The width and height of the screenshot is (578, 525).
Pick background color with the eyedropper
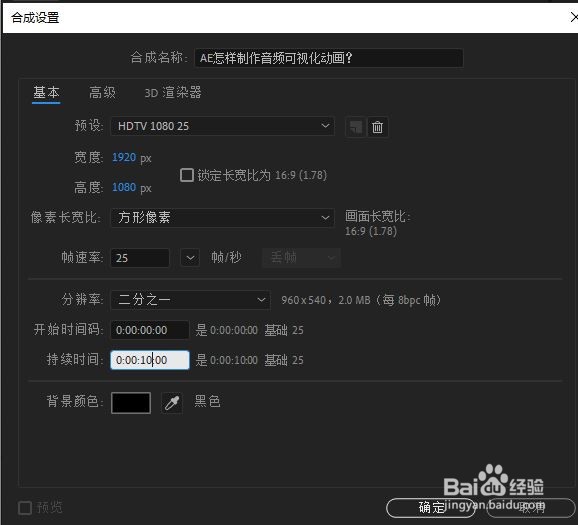coord(172,403)
